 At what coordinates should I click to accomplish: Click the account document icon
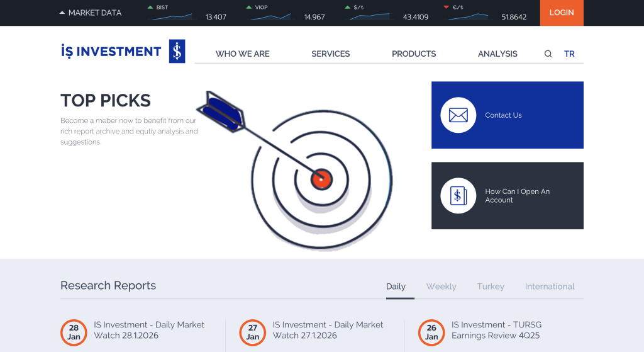[458, 196]
